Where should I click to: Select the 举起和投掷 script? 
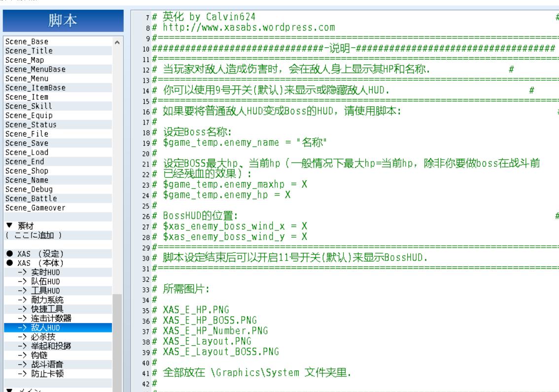(x=58, y=346)
